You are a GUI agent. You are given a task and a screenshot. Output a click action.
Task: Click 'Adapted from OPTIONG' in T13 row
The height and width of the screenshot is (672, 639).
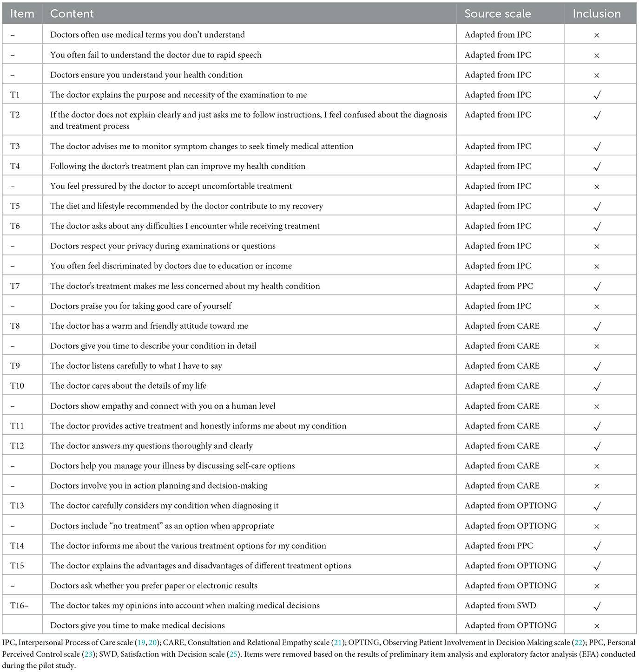click(x=511, y=506)
